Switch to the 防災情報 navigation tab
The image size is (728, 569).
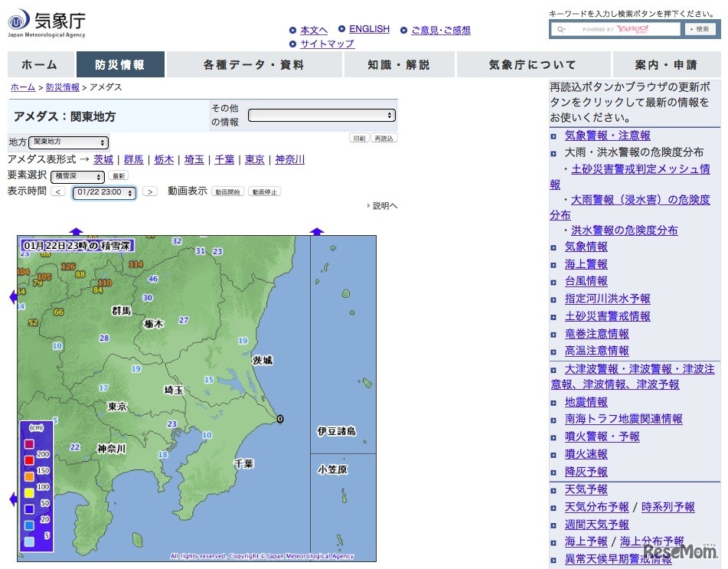click(119, 64)
